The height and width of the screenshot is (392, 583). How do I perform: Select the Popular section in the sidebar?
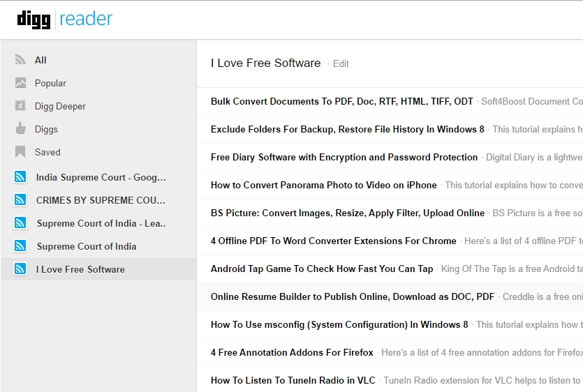[x=50, y=83]
